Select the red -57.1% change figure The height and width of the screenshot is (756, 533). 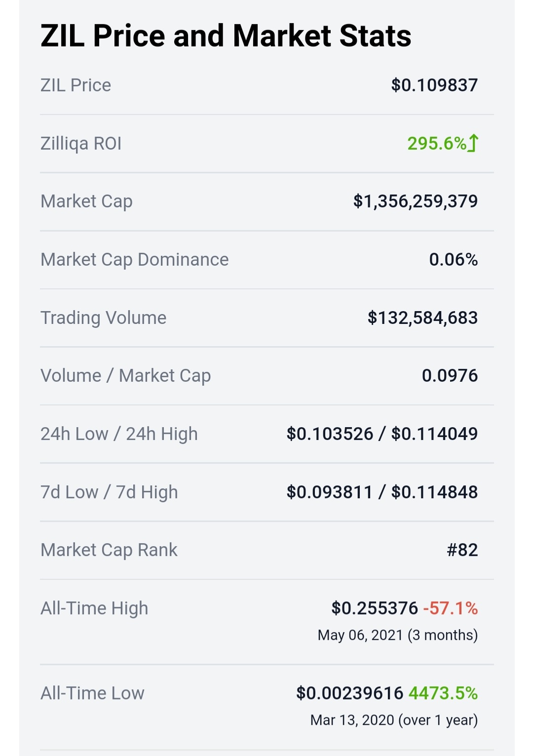tap(450, 608)
